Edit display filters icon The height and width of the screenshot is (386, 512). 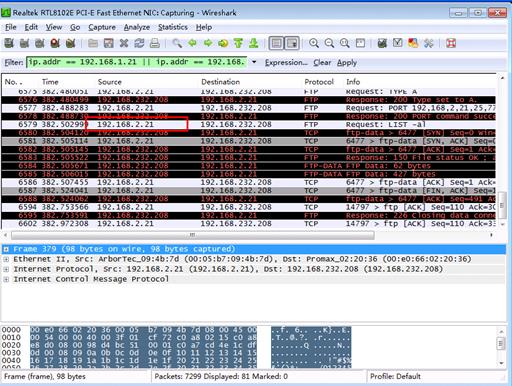pos(398,43)
